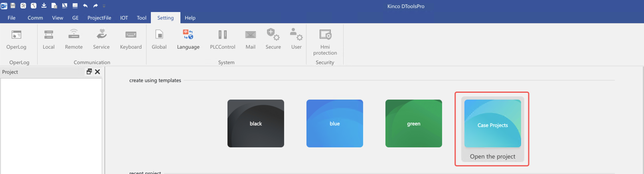Click the Download icon in quick access toolbar
This screenshot has width=644, height=174.
pos(44,6)
